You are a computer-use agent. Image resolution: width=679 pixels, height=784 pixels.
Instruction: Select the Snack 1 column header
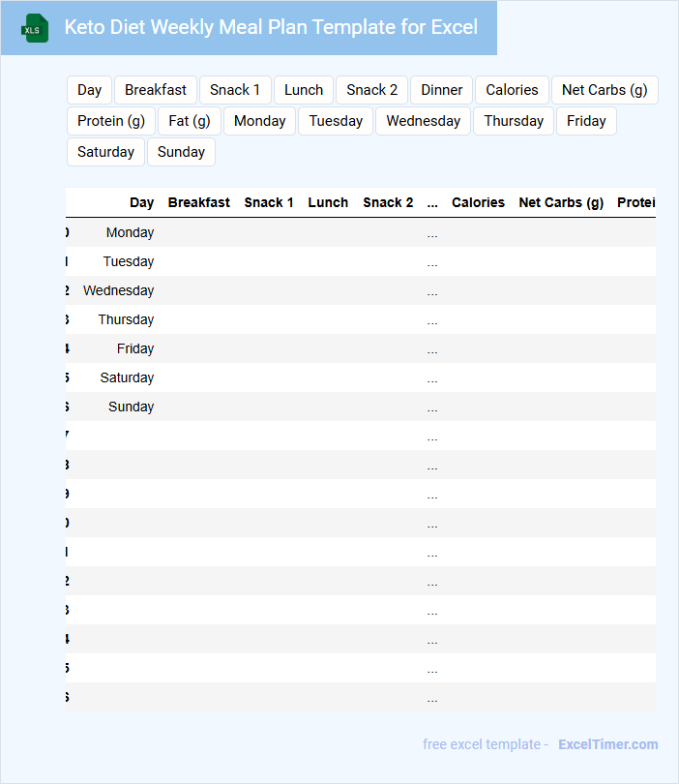pyautogui.click(x=269, y=202)
